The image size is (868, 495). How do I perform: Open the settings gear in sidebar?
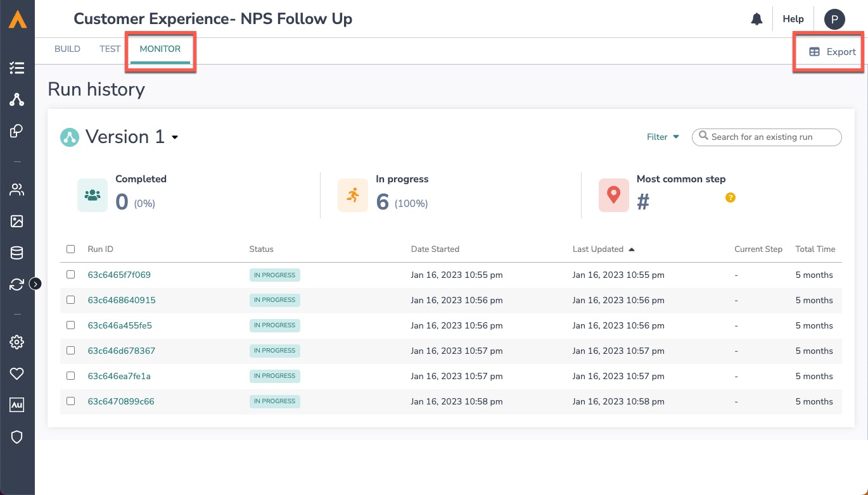point(17,342)
